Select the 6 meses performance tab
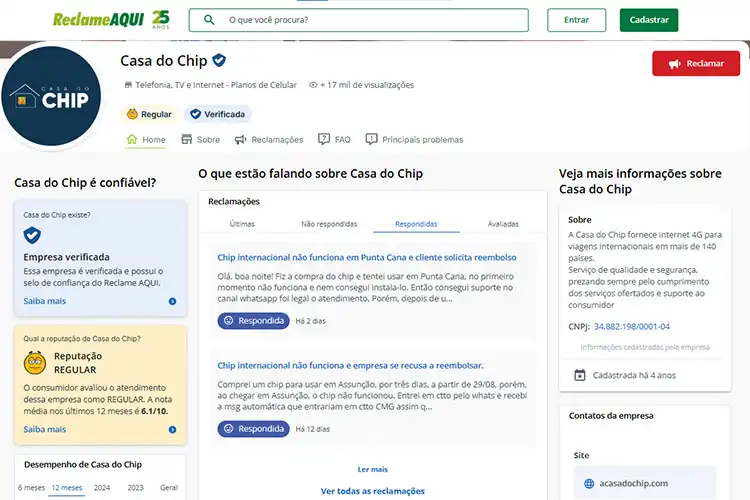This screenshot has height=500, width=750. click(x=31, y=488)
